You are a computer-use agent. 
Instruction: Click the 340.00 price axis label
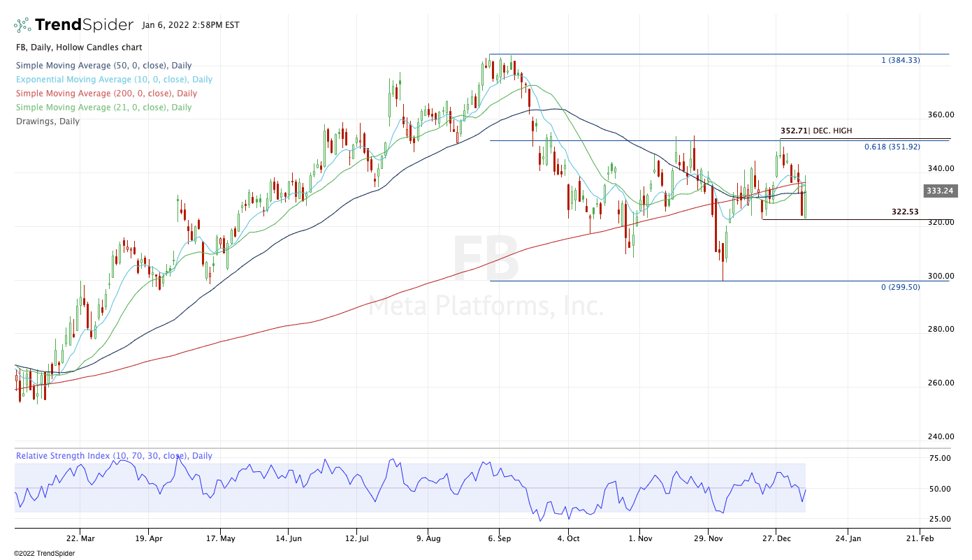pos(940,168)
